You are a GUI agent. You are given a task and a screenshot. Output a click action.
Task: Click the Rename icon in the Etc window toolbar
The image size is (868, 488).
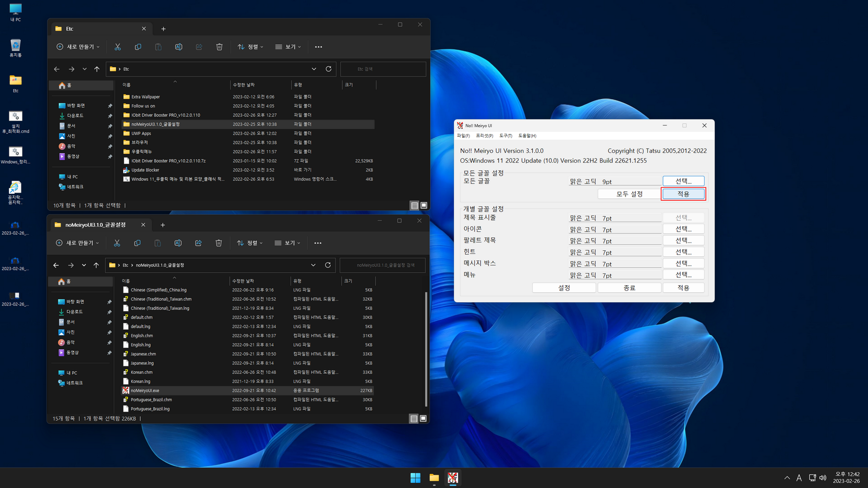[178, 47]
